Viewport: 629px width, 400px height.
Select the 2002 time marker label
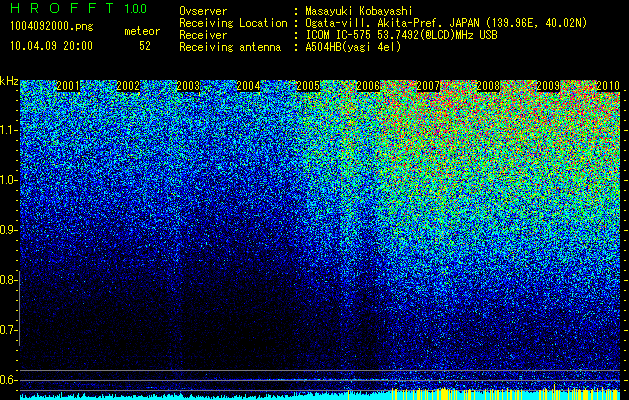pyautogui.click(x=128, y=86)
